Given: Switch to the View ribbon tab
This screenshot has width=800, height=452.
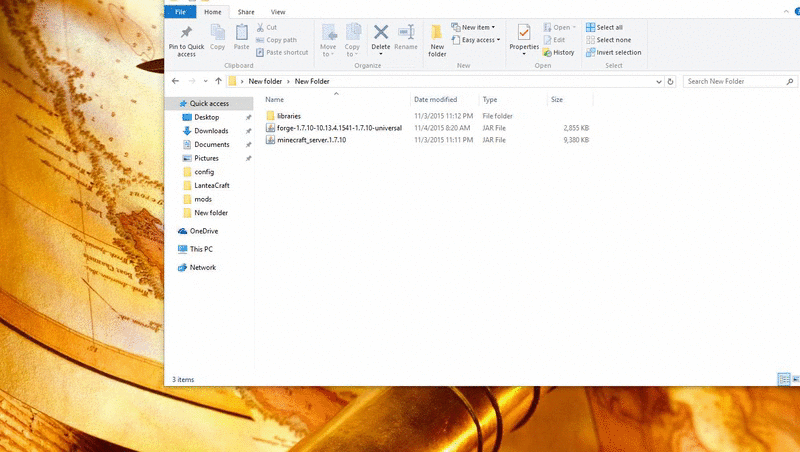Looking at the screenshot, I should click(278, 12).
